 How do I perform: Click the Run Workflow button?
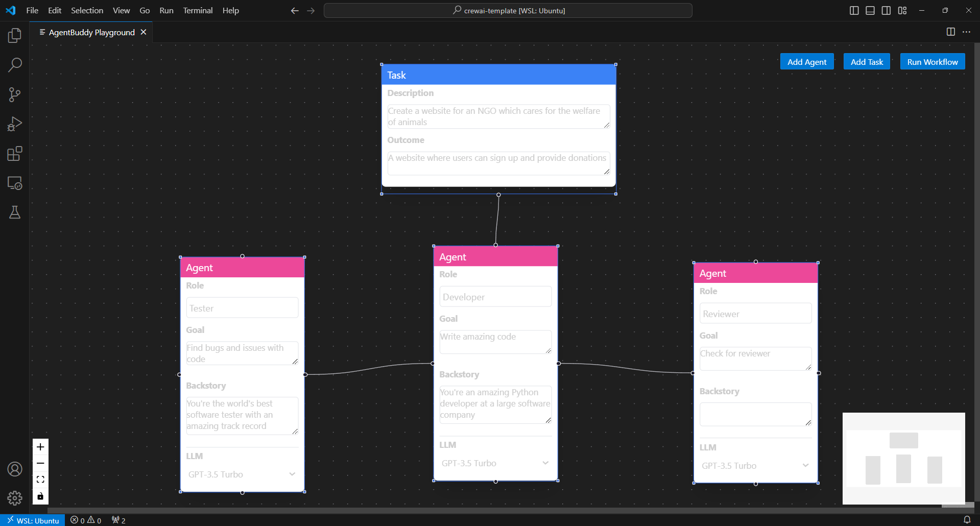coord(933,62)
